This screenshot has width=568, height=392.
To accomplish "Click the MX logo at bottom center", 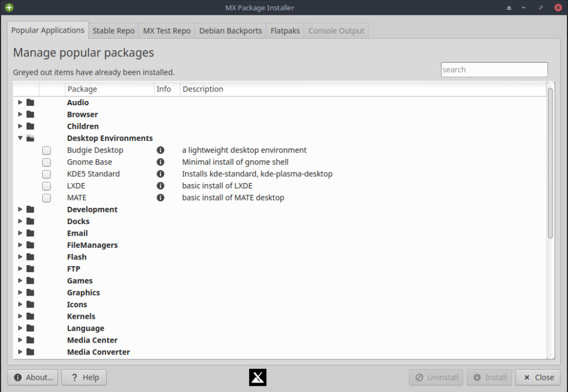I will [257, 378].
